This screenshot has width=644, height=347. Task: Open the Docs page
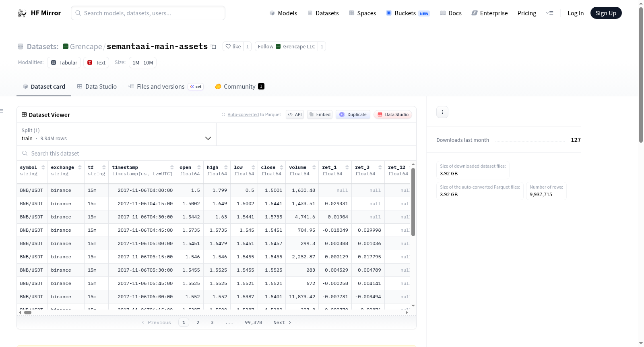pos(451,13)
